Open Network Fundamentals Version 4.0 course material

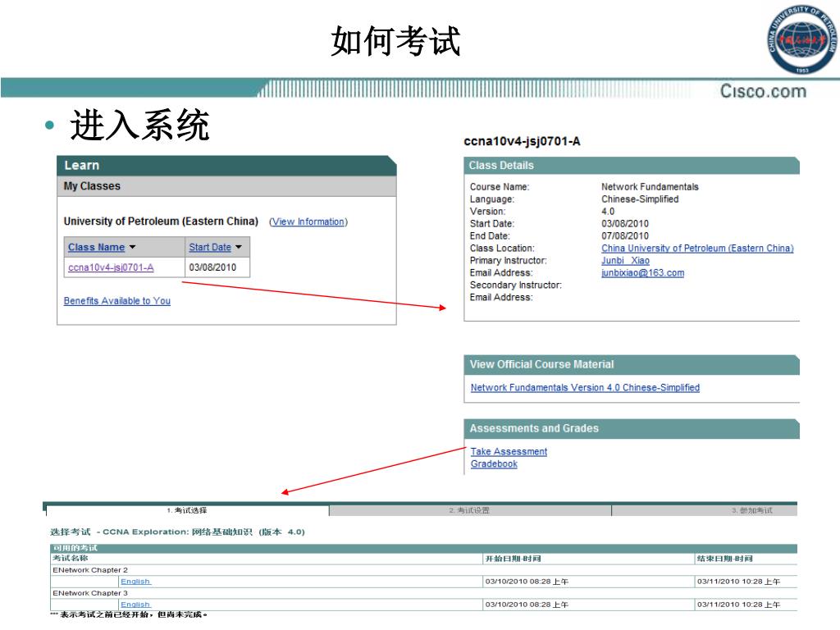pyautogui.click(x=585, y=387)
